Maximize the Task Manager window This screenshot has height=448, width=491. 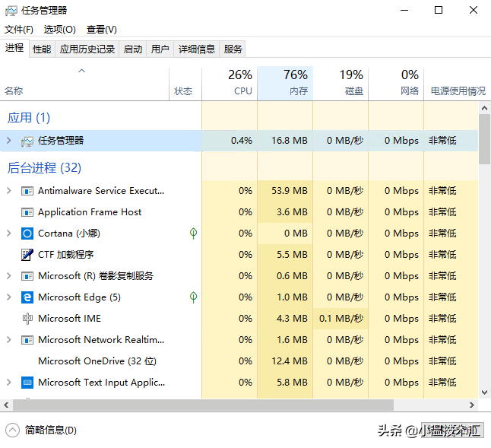point(439,11)
